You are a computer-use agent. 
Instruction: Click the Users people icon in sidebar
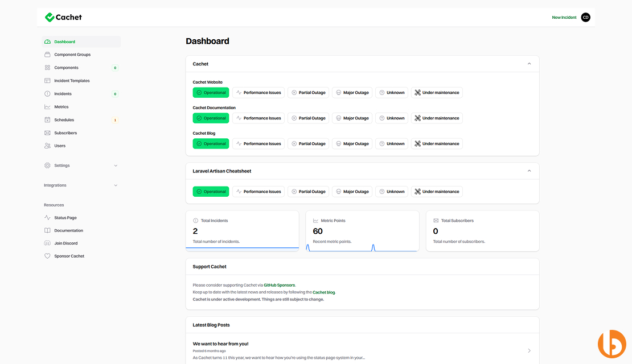(47, 146)
